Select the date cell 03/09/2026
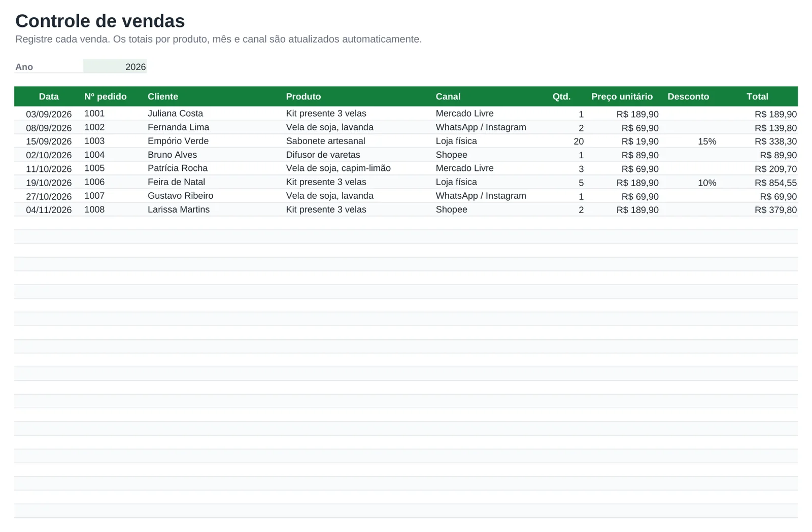This screenshot has height=532, width=812. click(49, 114)
